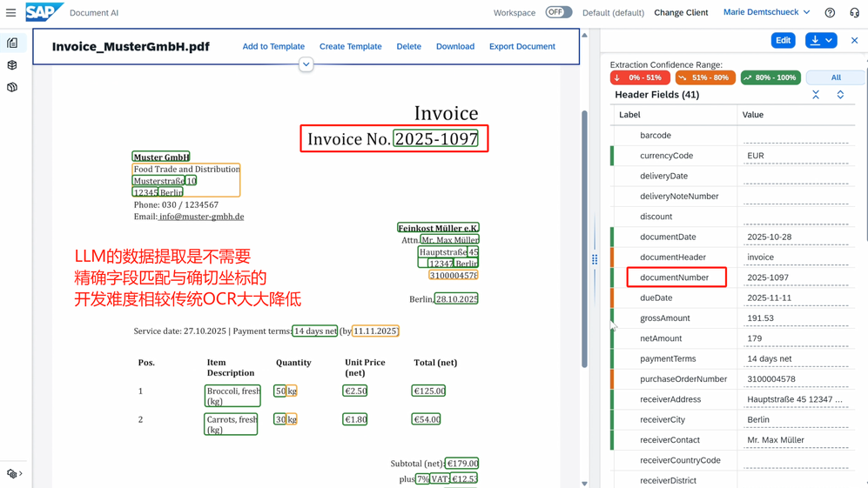
Task: Open the cube schema icon in sidebar
Action: pyautogui.click(x=12, y=65)
